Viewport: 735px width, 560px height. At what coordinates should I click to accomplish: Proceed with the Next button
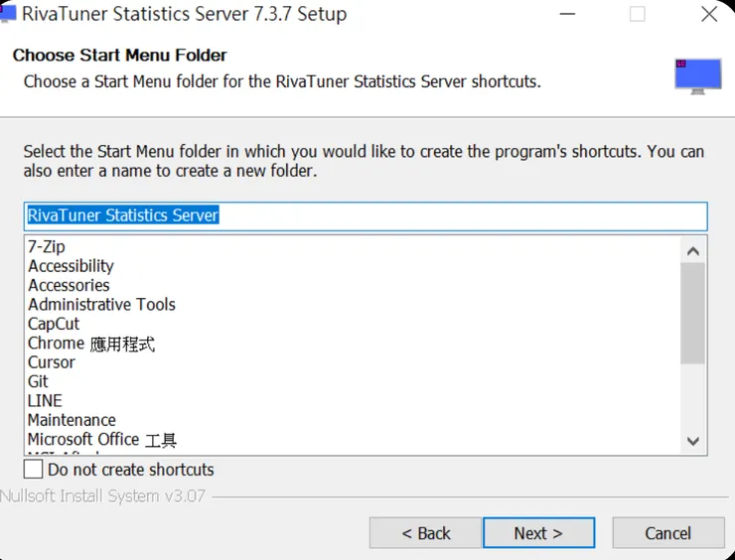click(538, 533)
